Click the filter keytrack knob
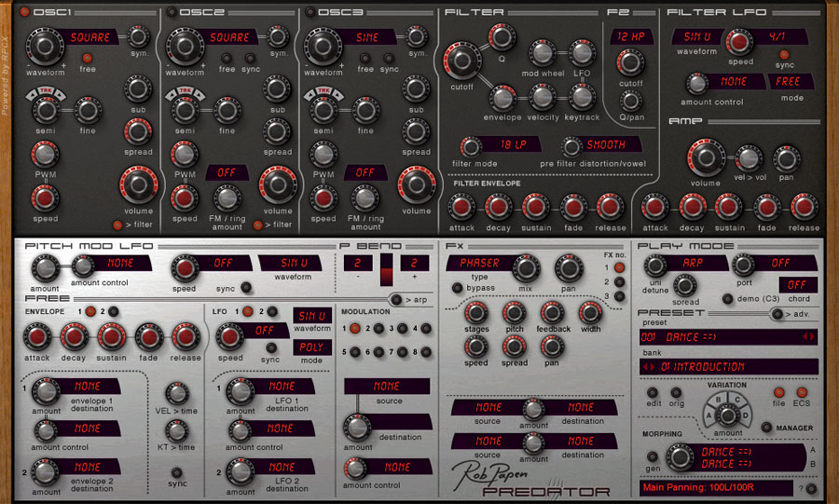Screen dimensions: 839x504 (x=582, y=97)
